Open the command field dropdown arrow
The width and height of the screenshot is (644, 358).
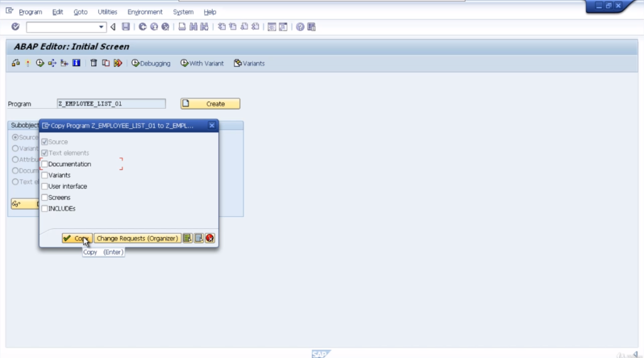(101, 26)
